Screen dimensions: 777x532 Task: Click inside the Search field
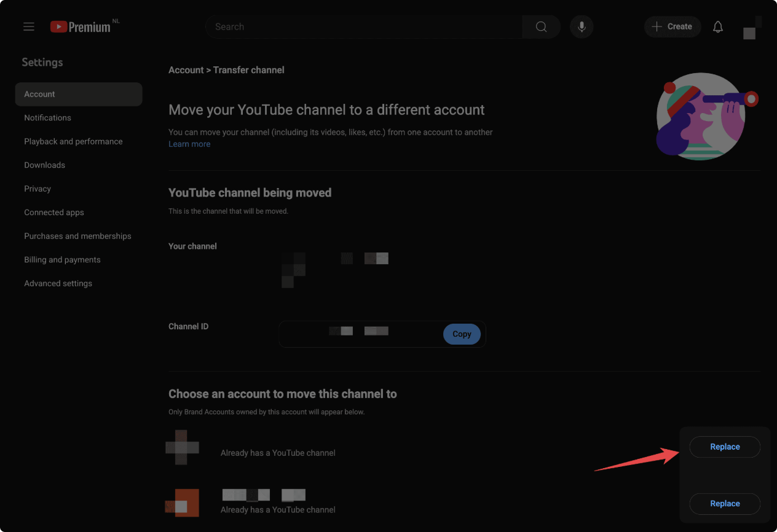click(x=363, y=27)
